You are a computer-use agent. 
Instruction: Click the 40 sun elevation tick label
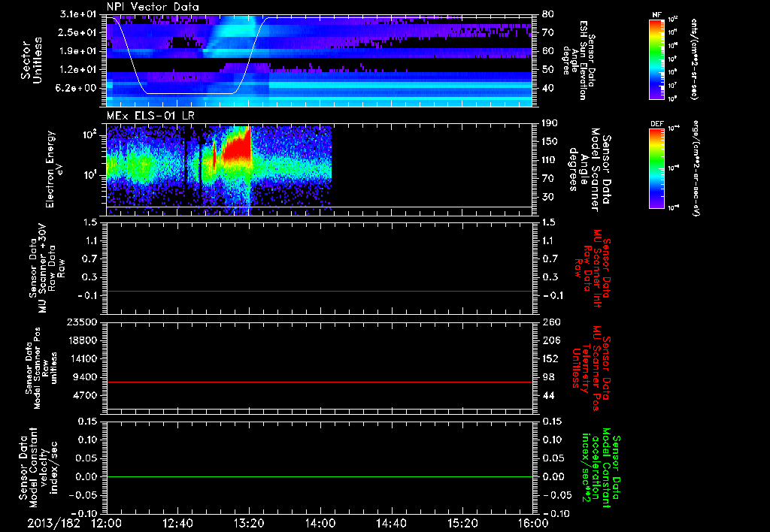point(548,89)
